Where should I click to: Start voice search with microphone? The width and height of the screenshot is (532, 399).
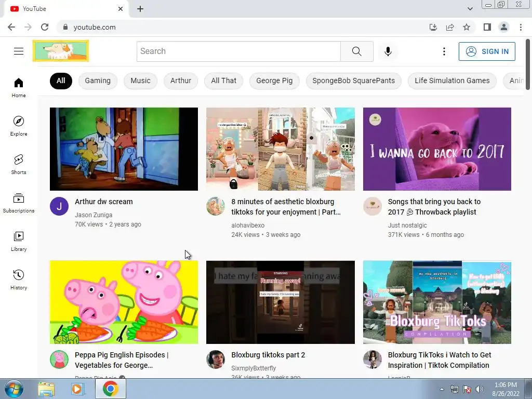point(388,51)
